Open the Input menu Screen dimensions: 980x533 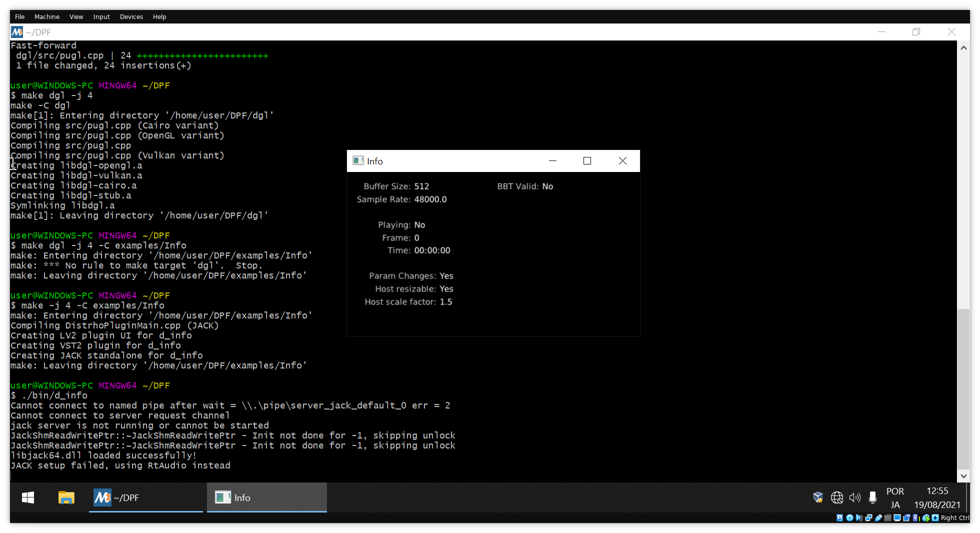pyautogui.click(x=101, y=16)
